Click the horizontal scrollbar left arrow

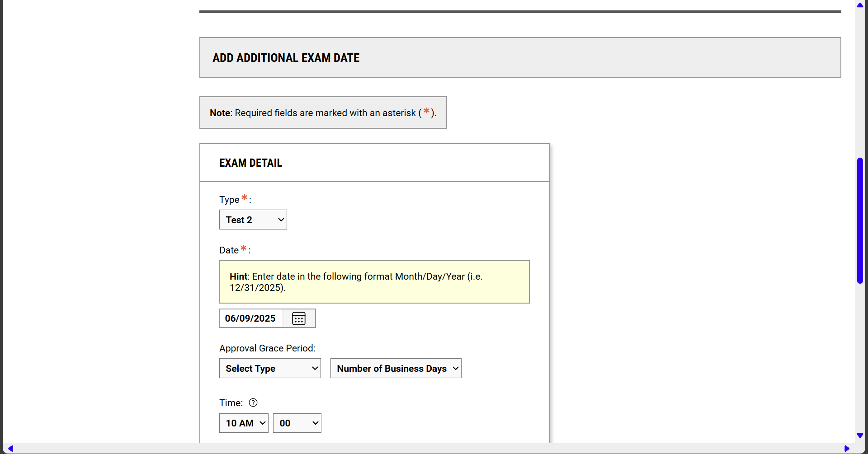pos(11,449)
